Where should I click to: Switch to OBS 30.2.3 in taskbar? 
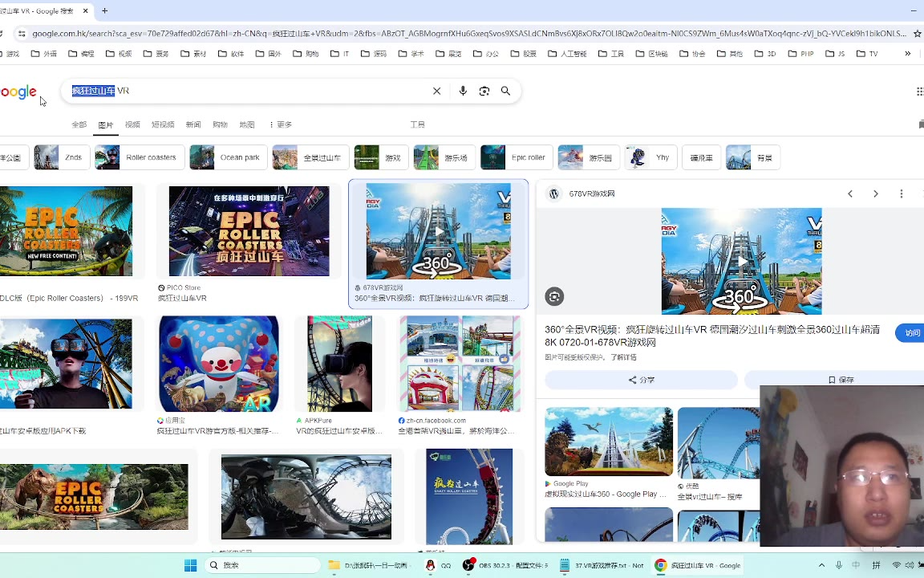click(505, 565)
